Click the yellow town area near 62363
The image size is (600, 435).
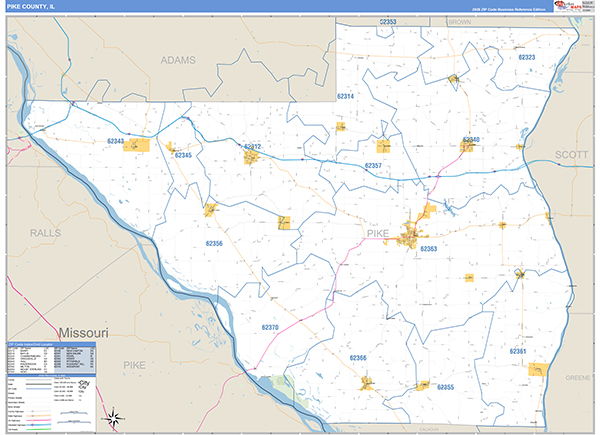coord(411,236)
